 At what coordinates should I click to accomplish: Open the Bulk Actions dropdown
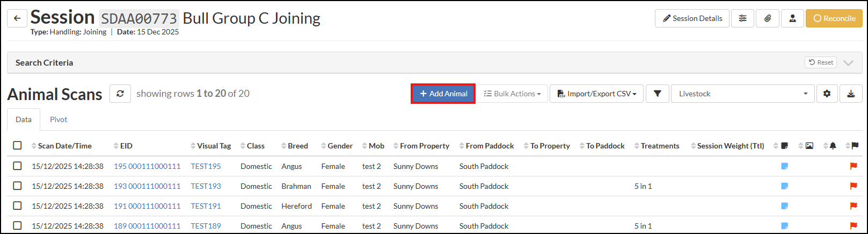tap(512, 94)
